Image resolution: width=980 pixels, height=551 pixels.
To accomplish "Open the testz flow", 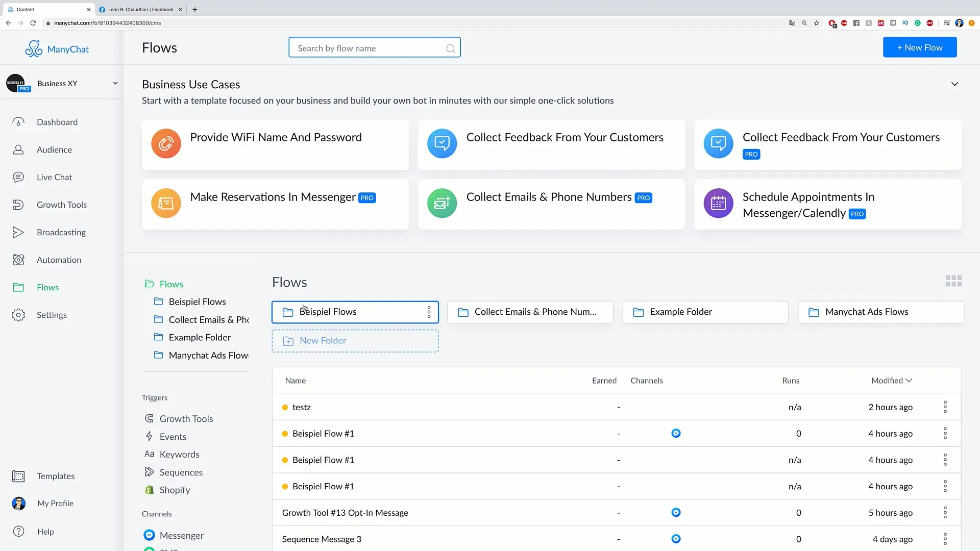I will coord(302,407).
